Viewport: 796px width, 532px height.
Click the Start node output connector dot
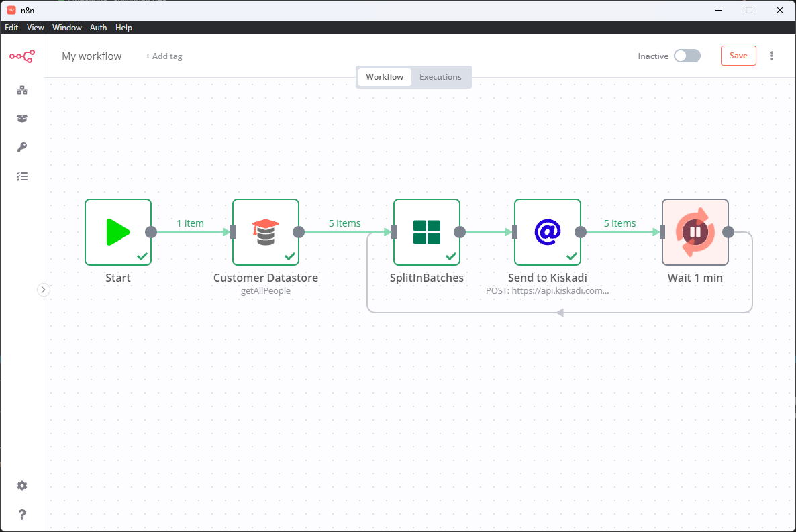point(151,232)
